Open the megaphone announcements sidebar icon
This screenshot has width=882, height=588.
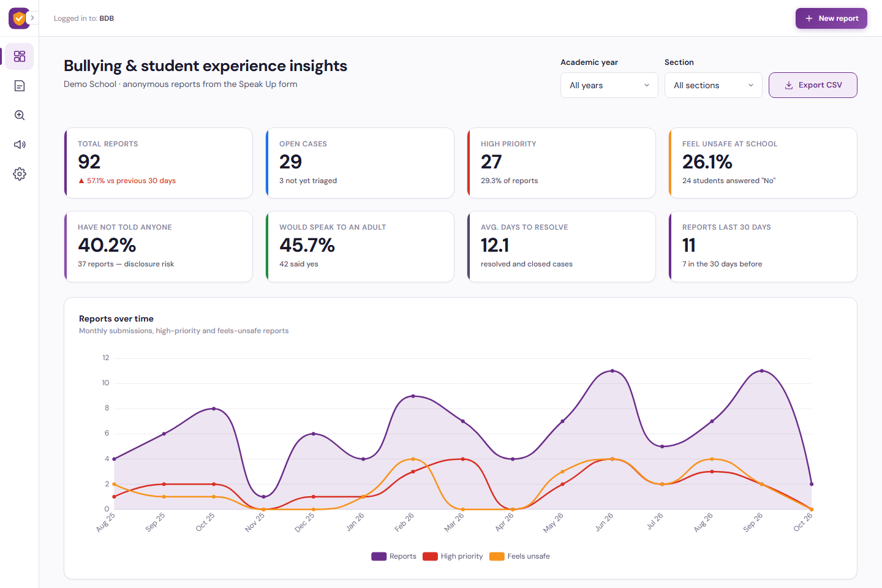tap(20, 145)
